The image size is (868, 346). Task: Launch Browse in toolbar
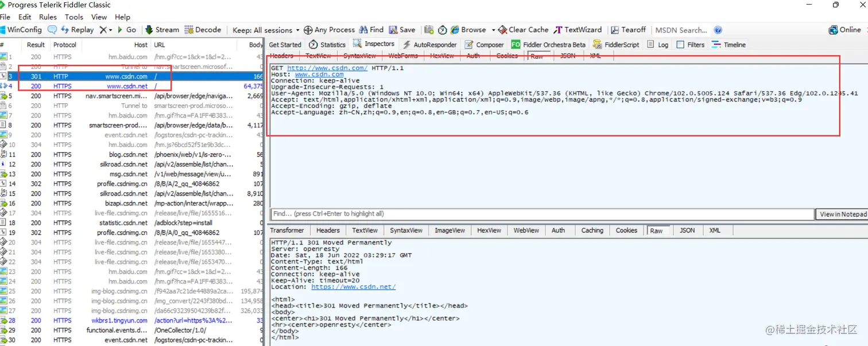tap(468, 30)
